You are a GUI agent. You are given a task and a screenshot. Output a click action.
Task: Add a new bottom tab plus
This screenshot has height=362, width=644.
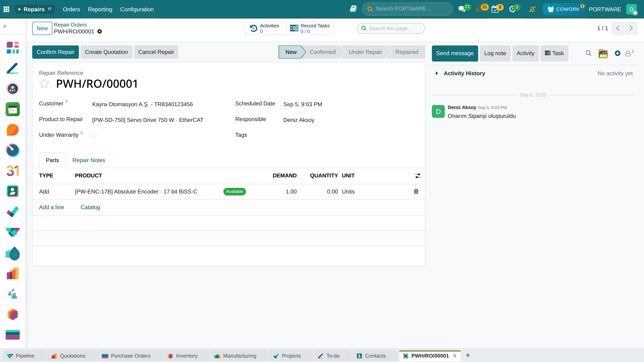(x=468, y=356)
